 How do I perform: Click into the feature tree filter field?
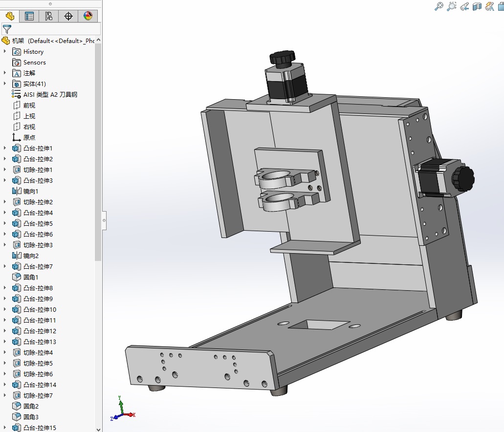pos(51,29)
